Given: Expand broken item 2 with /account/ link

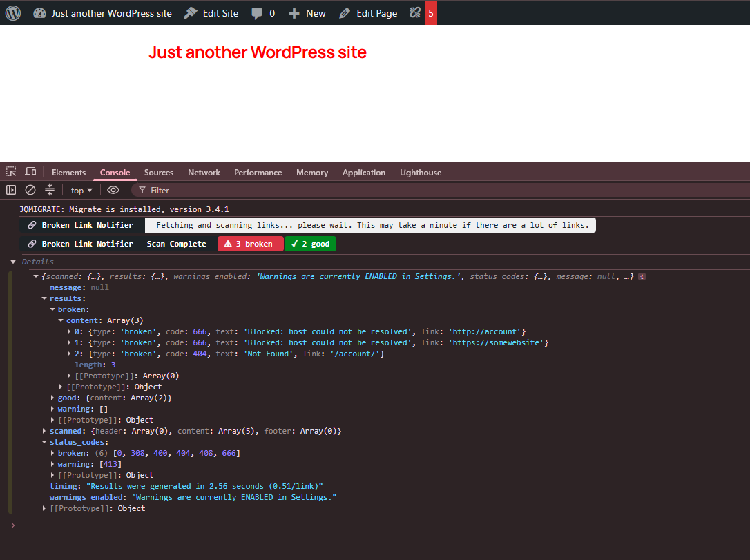Looking at the screenshot, I should 69,354.
